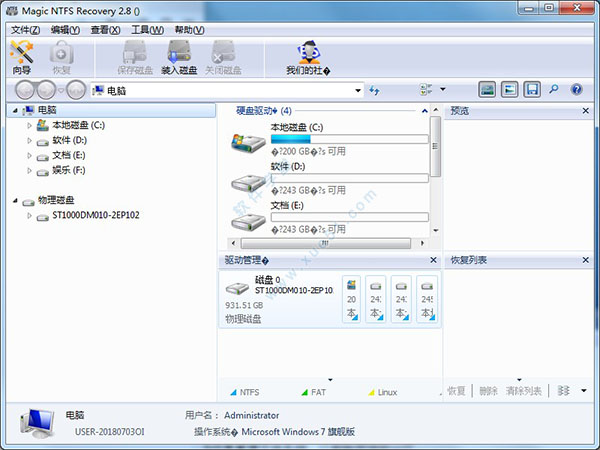600x450 pixels.
Task: Refresh the current location view
Action: click(x=374, y=90)
